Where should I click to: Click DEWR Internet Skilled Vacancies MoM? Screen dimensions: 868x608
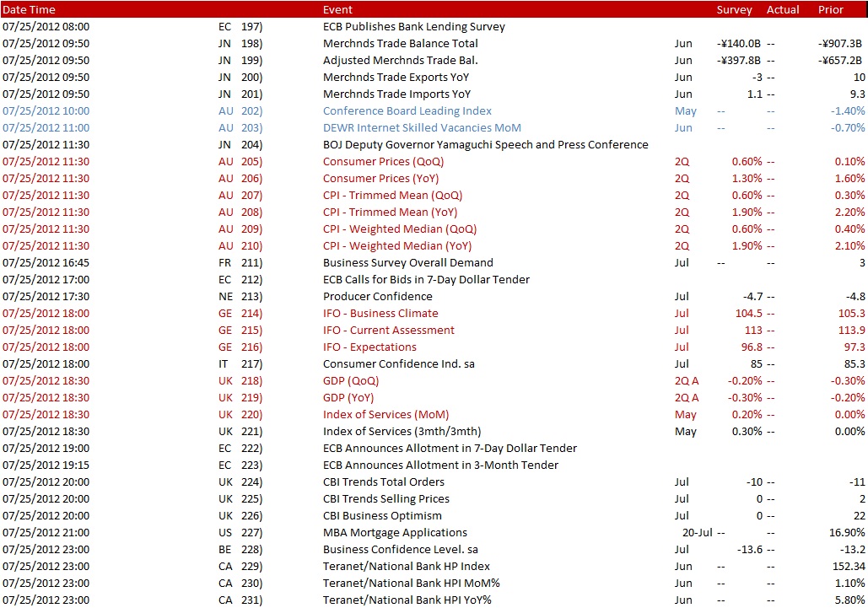(422, 128)
